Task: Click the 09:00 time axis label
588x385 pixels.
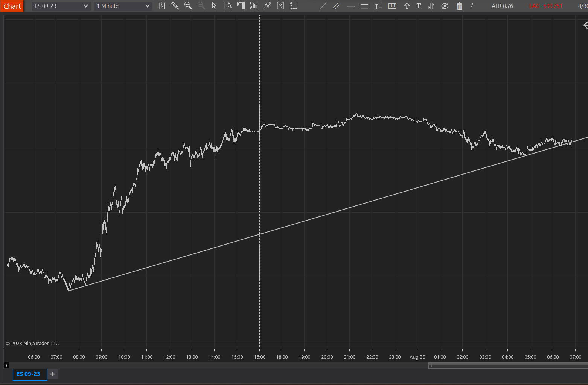Action: click(x=102, y=357)
